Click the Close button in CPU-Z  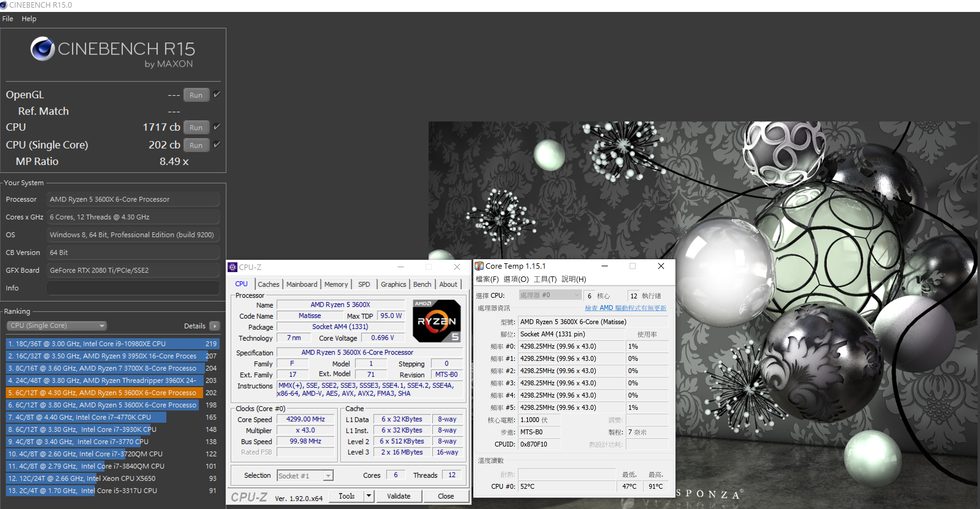446,496
